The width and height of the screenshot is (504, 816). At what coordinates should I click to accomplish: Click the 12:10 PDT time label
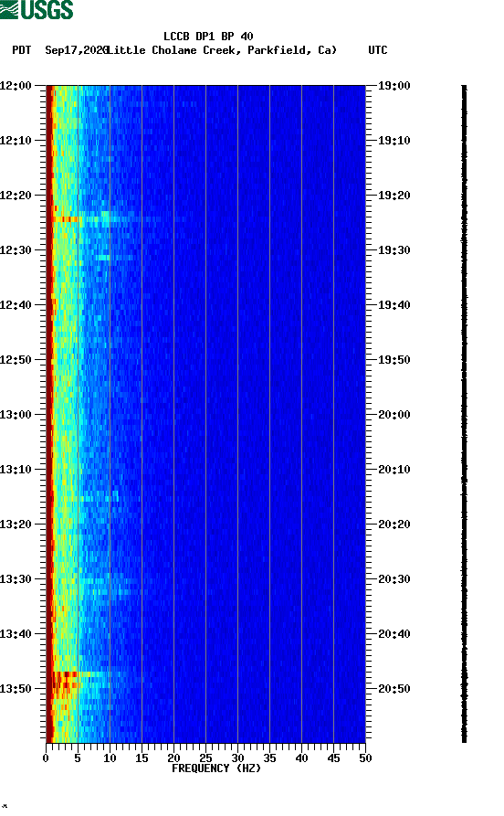coord(16,141)
